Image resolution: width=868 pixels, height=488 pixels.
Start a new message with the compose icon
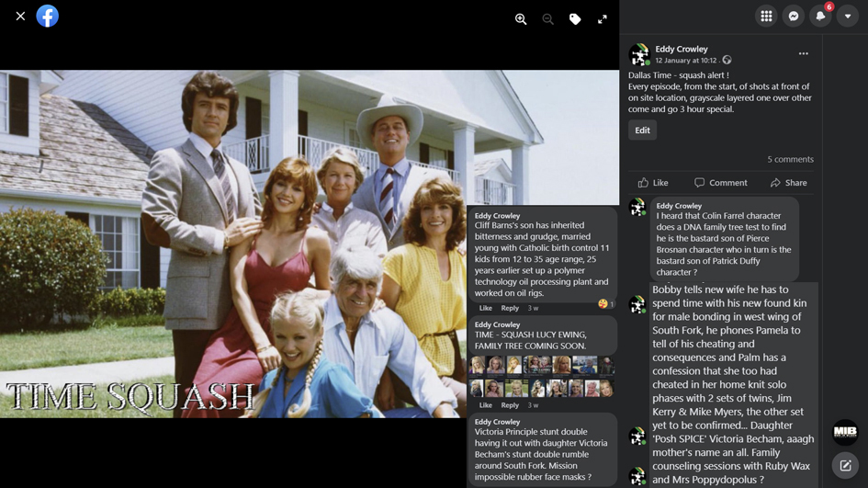(x=845, y=466)
